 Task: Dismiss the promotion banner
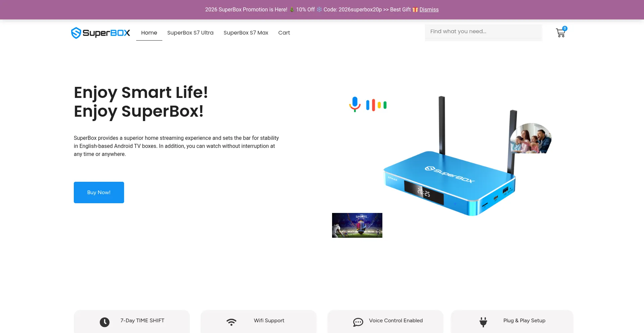click(x=429, y=10)
